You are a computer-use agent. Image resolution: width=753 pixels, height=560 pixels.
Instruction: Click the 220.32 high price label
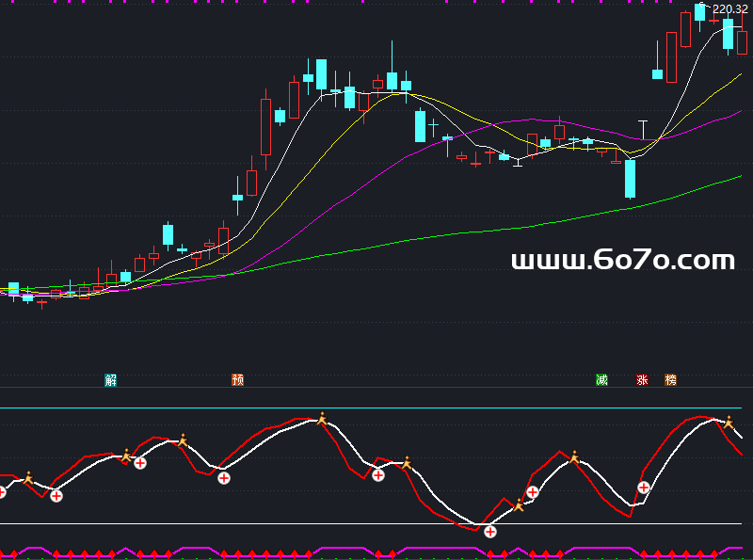coord(729,9)
